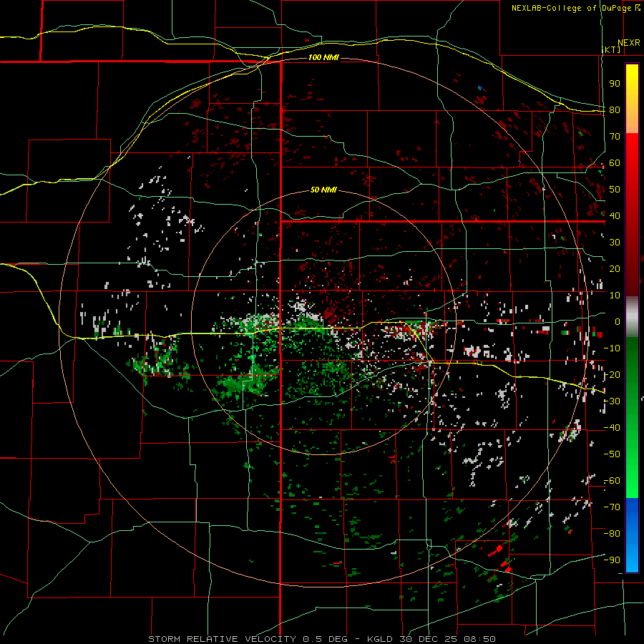Click the 100 NMI range ring label
The height and width of the screenshot is (644, 644).
click(323, 57)
